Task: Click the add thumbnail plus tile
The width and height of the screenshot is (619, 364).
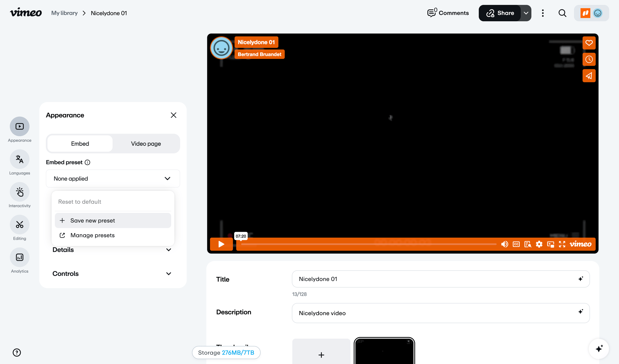Action: 321,352
